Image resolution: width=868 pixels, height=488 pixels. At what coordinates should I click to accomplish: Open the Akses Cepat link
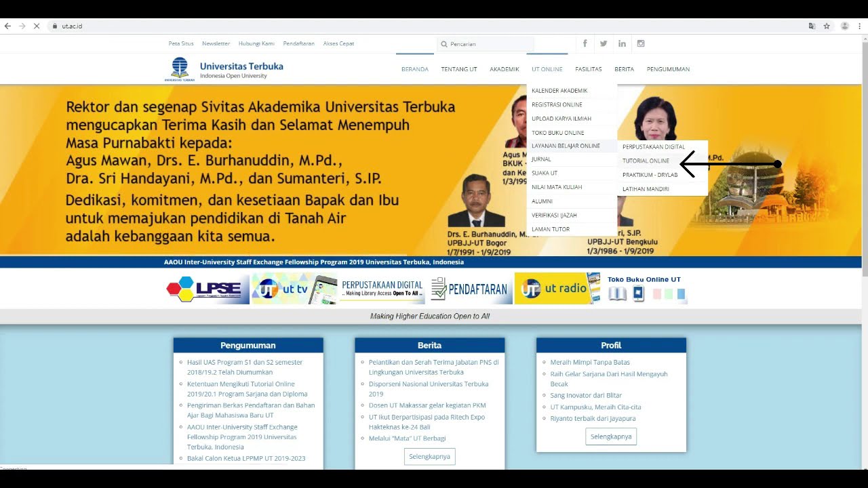pyautogui.click(x=338, y=43)
